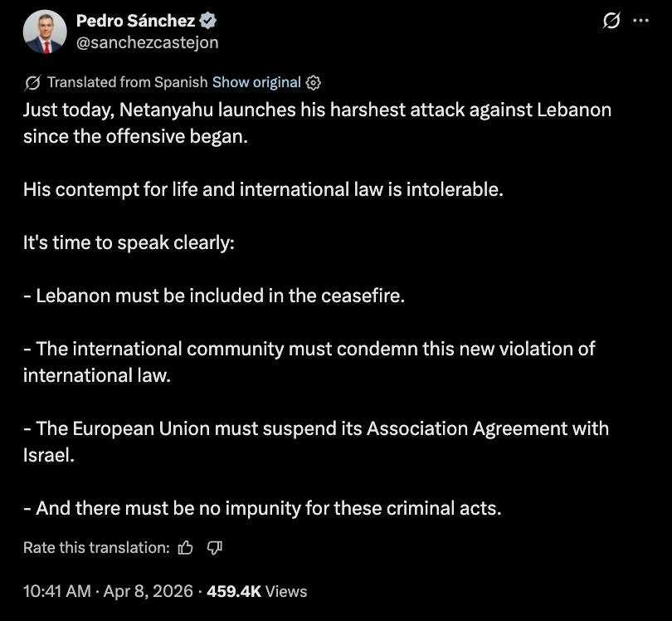Open the Grok explain-post icon
The height and width of the screenshot is (621, 672).
[611, 22]
